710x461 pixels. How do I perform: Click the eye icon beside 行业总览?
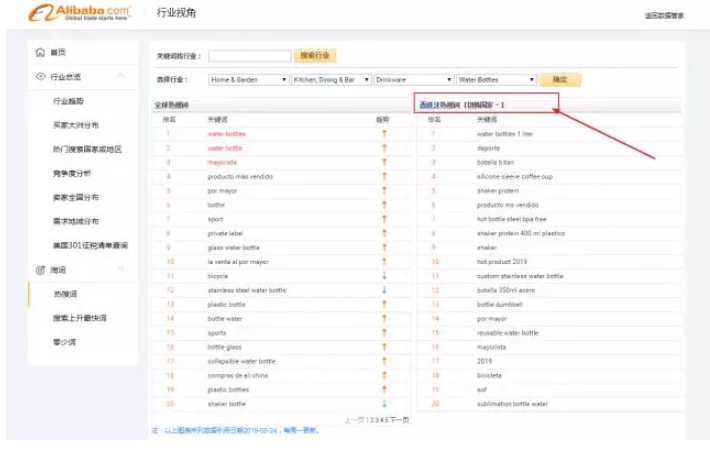(x=40, y=77)
